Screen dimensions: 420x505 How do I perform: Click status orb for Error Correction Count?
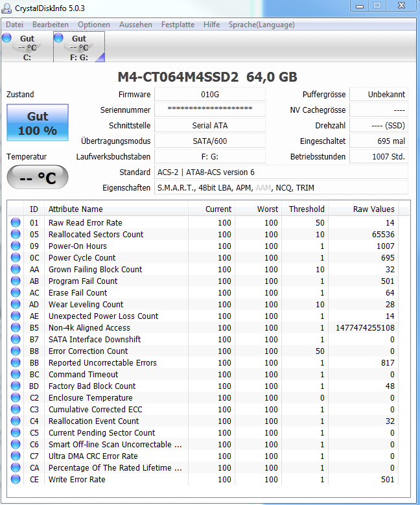click(16, 351)
